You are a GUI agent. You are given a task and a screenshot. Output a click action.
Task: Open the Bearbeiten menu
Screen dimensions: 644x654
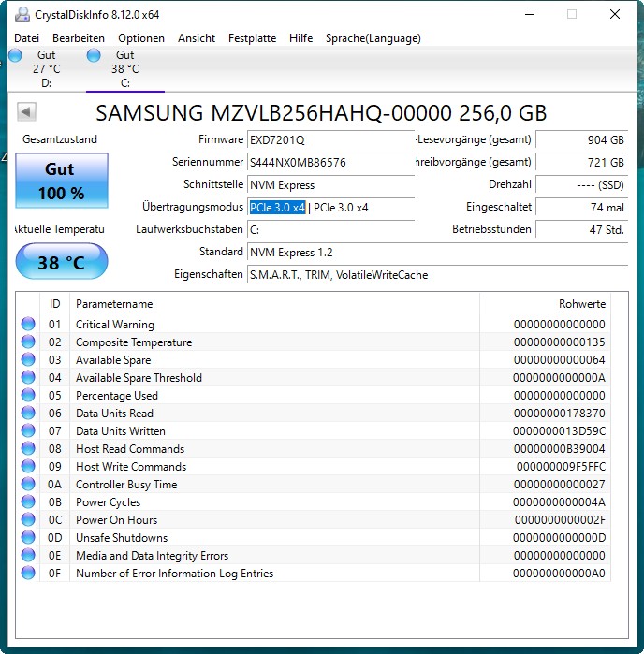pos(79,38)
